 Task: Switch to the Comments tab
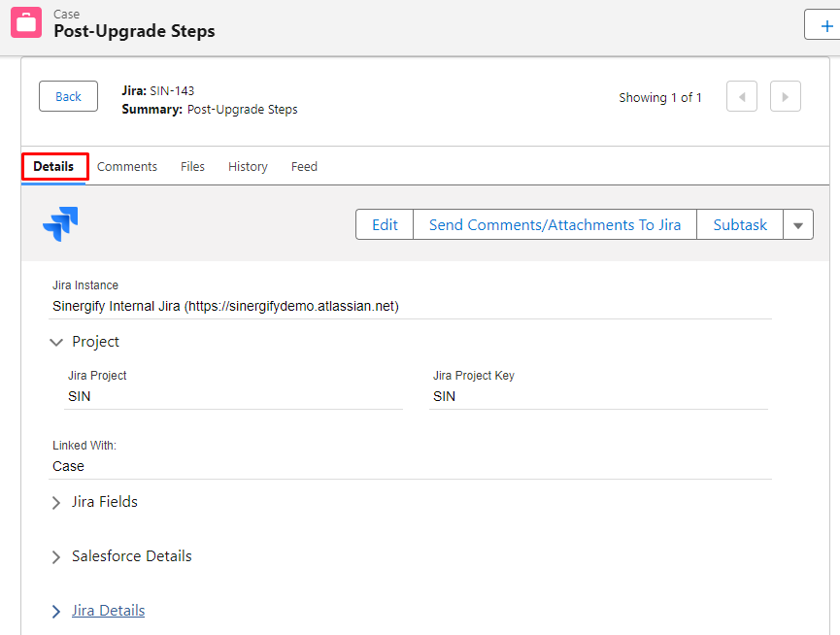pos(127,166)
